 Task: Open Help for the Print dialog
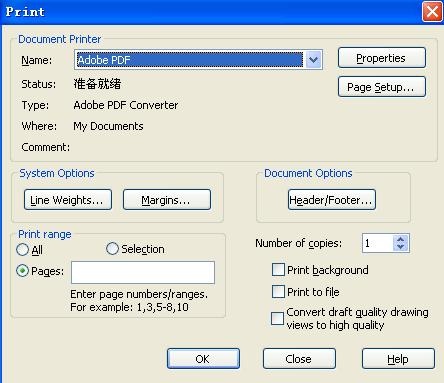[x=398, y=359]
